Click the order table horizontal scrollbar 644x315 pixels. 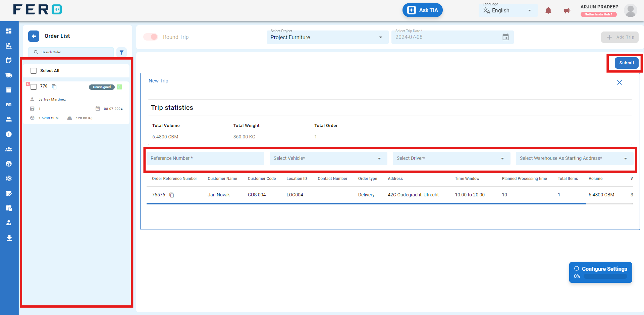(x=366, y=204)
